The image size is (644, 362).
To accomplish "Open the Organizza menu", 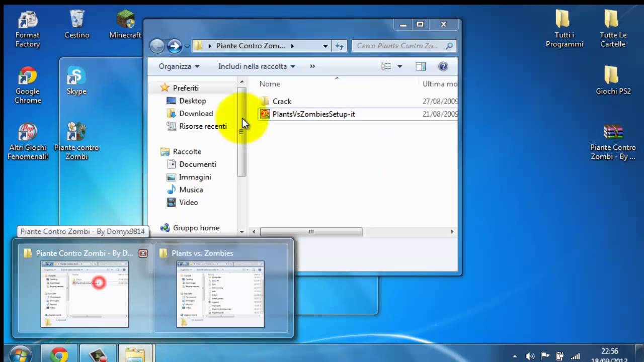I will coord(179,66).
